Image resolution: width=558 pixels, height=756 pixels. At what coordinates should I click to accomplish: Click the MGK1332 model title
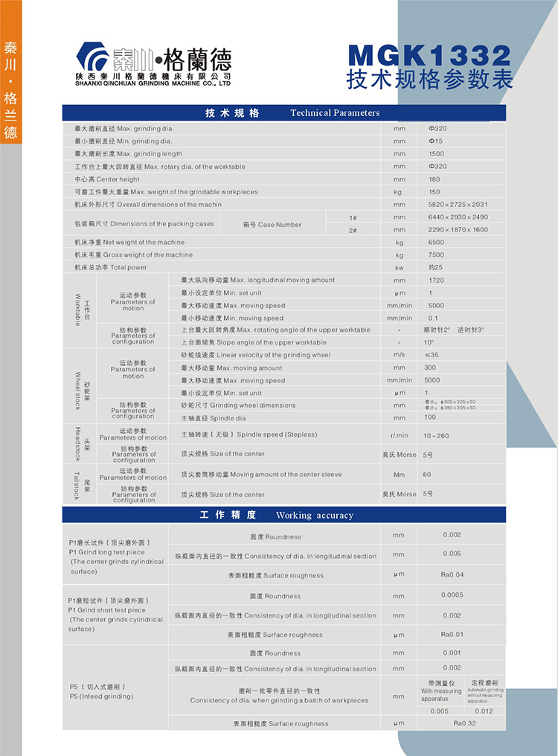(x=429, y=55)
